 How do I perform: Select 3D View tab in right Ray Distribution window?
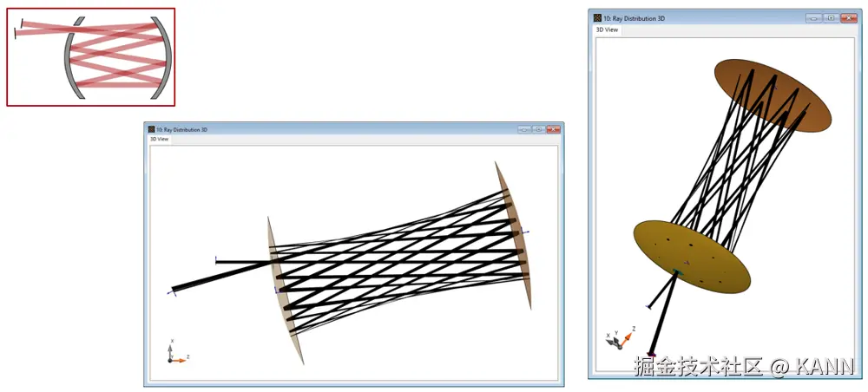(607, 29)
